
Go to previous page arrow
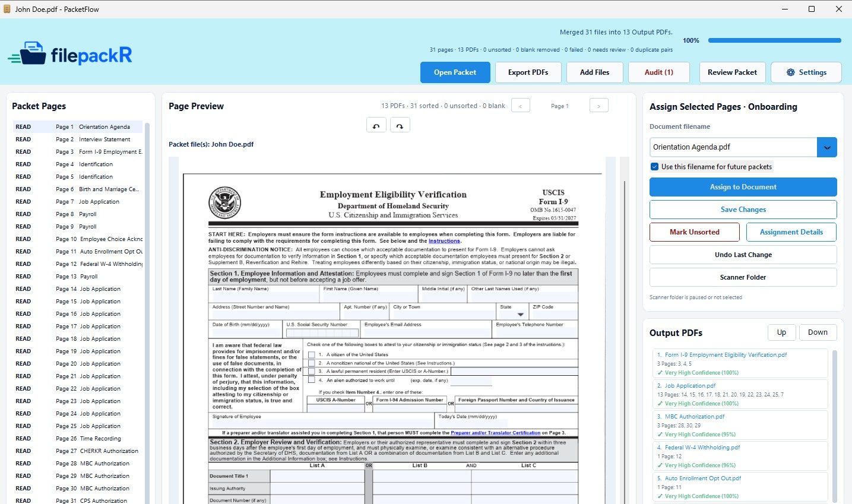coord(521,106)
